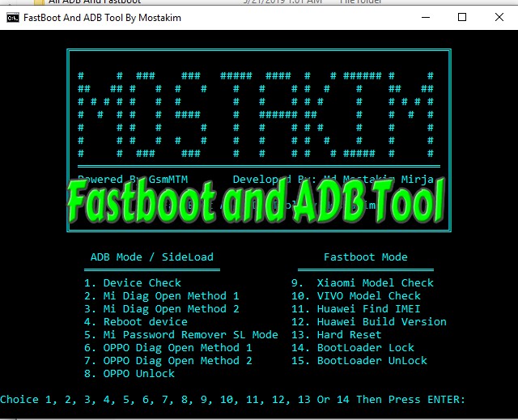The width and height of the screenshot is (518, 420).
Task: Select line '7. OPPO Diag Open Method 2'
Action: 168,361
